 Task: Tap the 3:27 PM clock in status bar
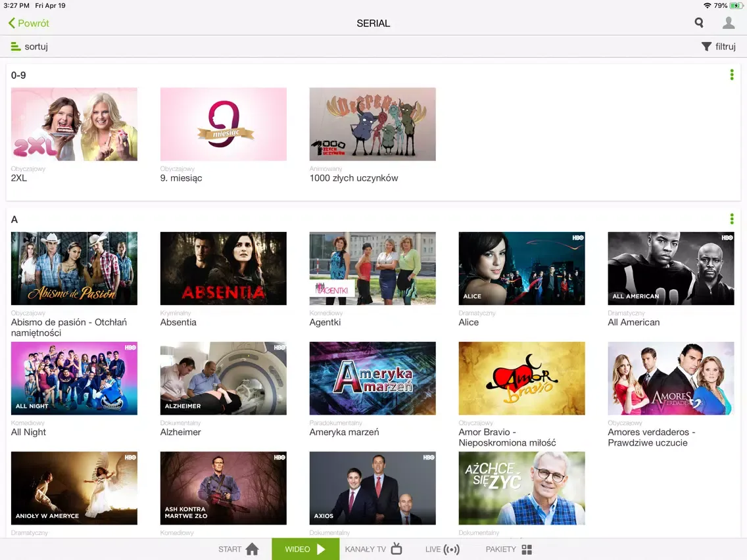coord(16,6)
